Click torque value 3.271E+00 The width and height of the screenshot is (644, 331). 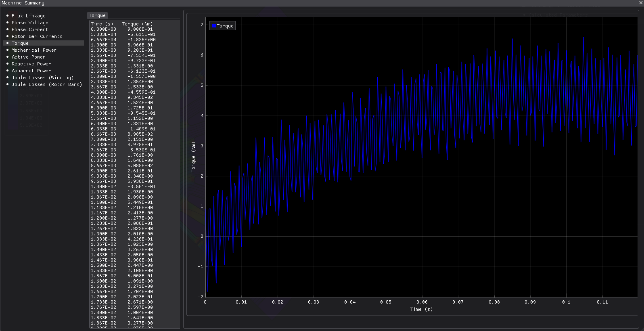coord(140,286)
